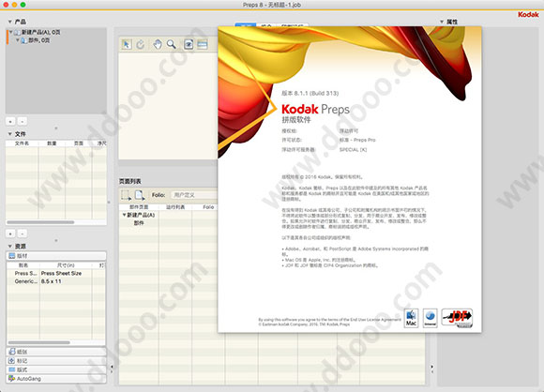544x392 pixels.
Task: Select the magnifier zoom tool
Action: pyautogui.click(x=171, y=44)
